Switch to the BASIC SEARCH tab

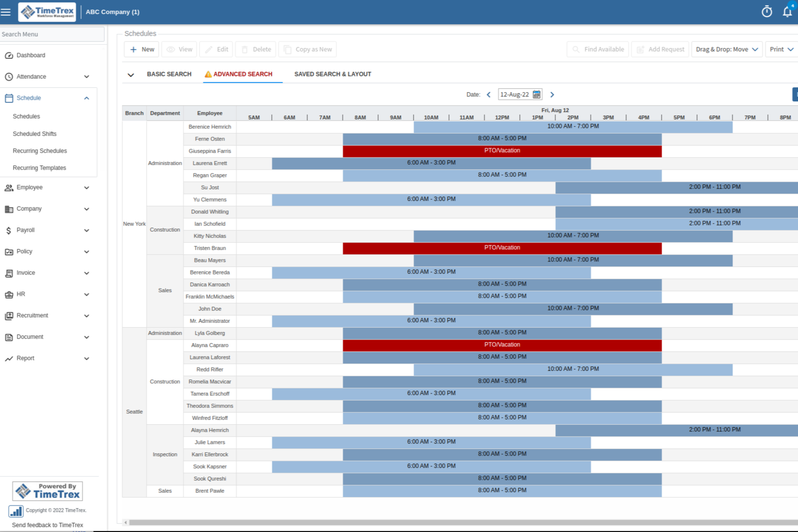(x=169, y=74)
